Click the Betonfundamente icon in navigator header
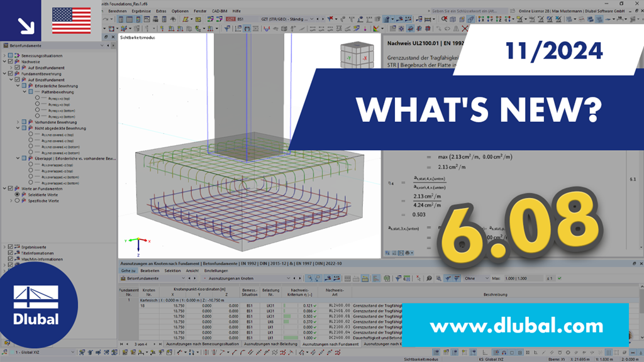The width and height of the screenshot is (644, 362). click(6, 45)
